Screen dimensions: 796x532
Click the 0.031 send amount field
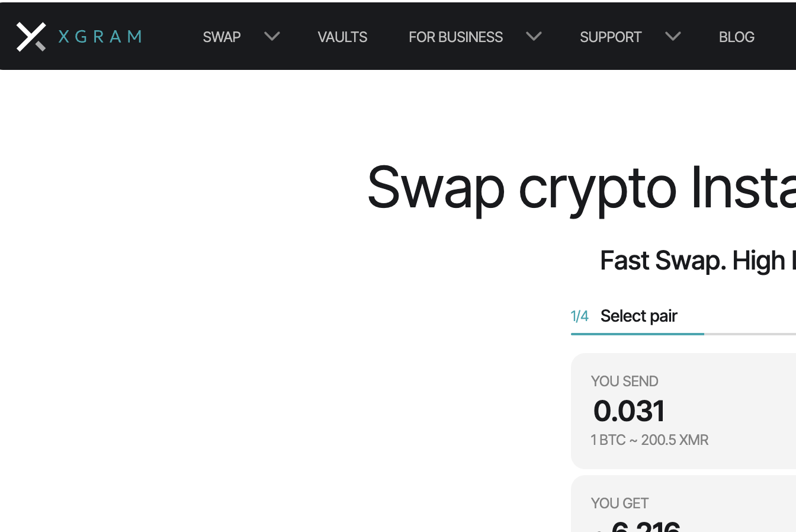point(629,411)
